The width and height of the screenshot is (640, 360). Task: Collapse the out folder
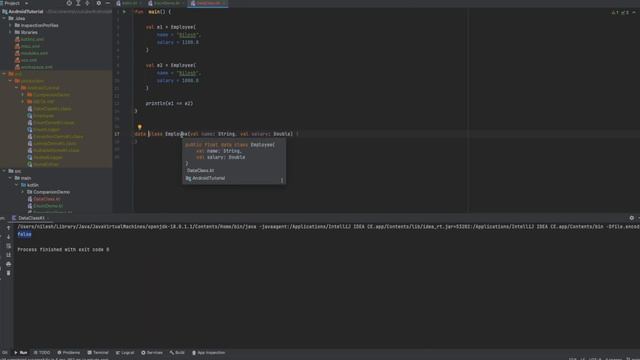(4, 74)
